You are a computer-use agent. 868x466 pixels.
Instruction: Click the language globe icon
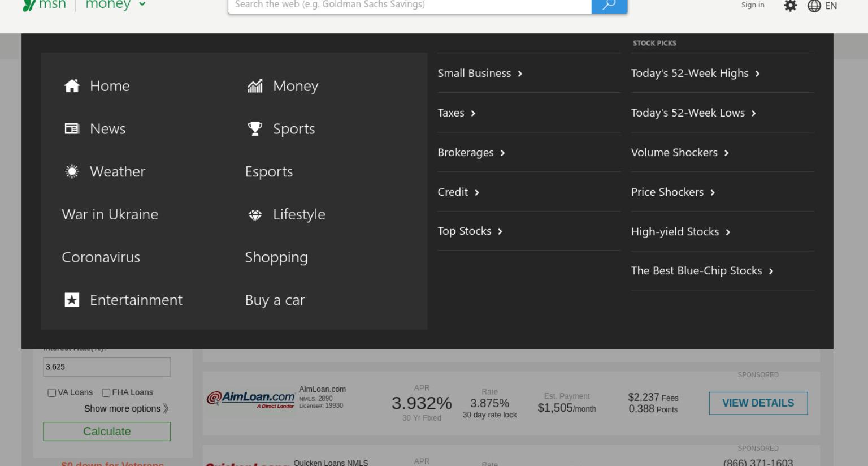click(x=814, y=6)
